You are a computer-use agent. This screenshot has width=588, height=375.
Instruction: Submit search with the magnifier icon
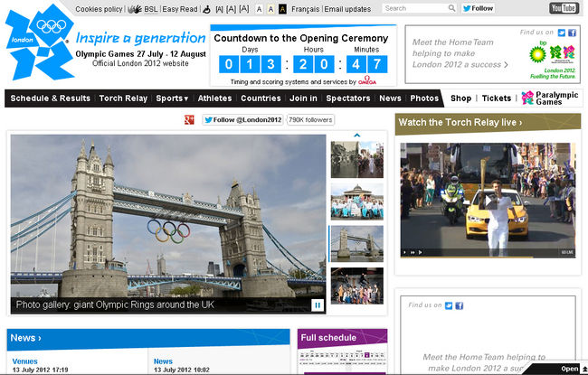point(452,8)
